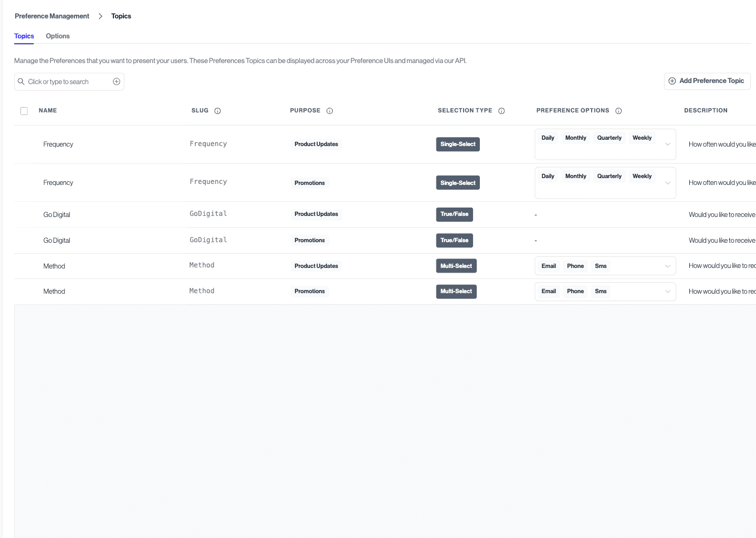Expand options dropdown on Frequency Promotions row
Image resolution: width=756 pixels, height=538 pixels.
[x=668, y=182]
